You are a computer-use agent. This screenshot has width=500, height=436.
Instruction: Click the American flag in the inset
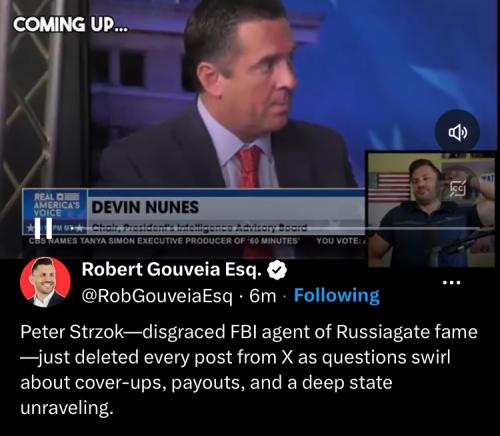click(391, 187)
